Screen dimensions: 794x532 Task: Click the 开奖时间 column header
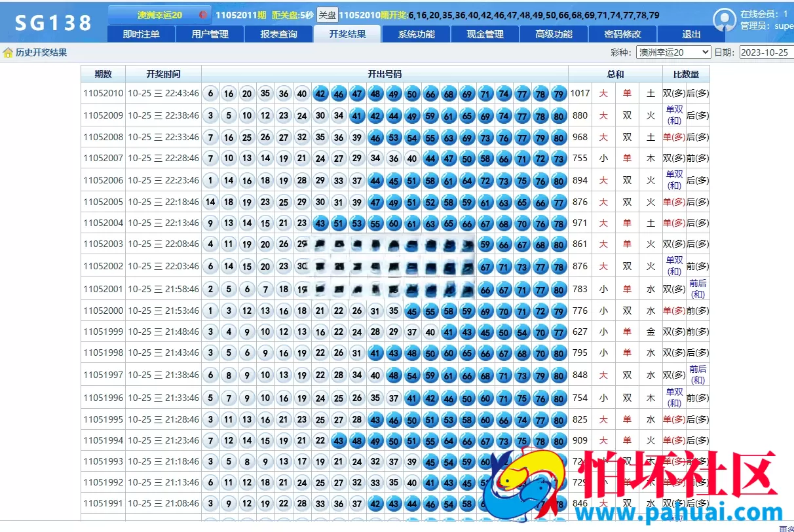pos(163,74)
